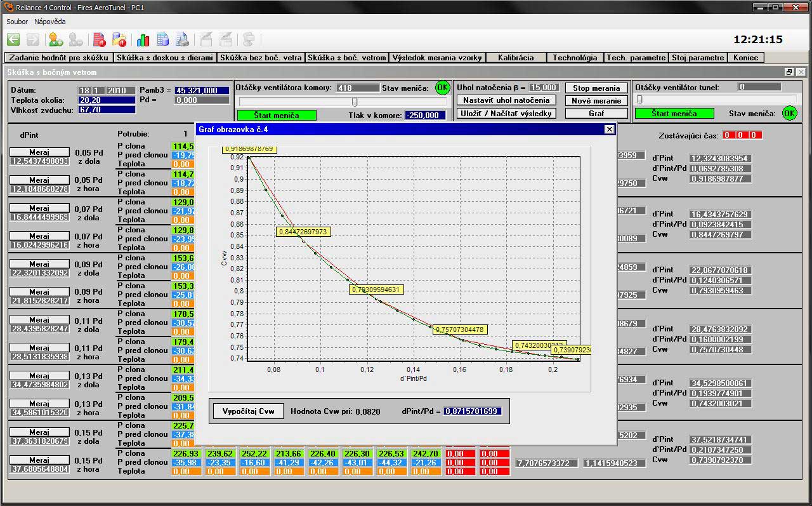Click the chamber fan speed slider handle
812x506 pixels.
(x=355, y=102)
